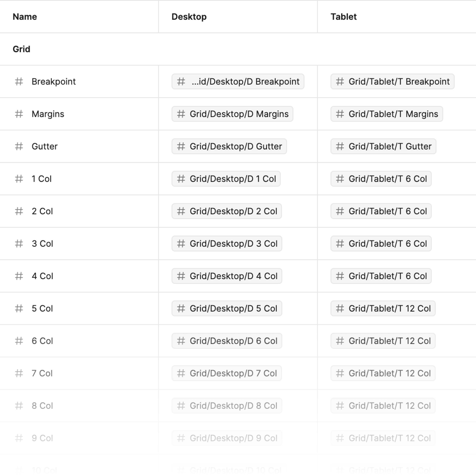
Task: Click the hash icon beside 7 Col
Action: pyautogui.click(x=19, y=373)
